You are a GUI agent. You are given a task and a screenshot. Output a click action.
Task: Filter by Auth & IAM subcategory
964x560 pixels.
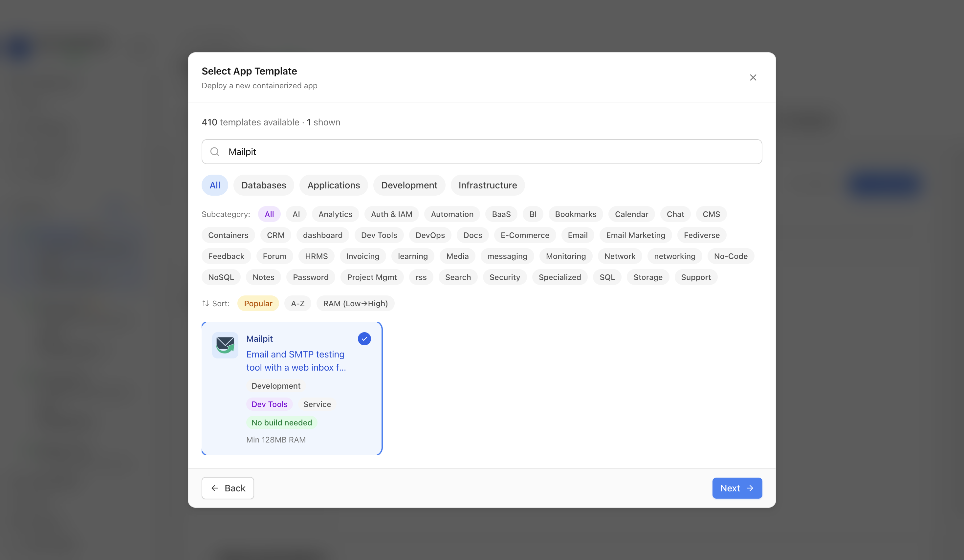point(392,214)
